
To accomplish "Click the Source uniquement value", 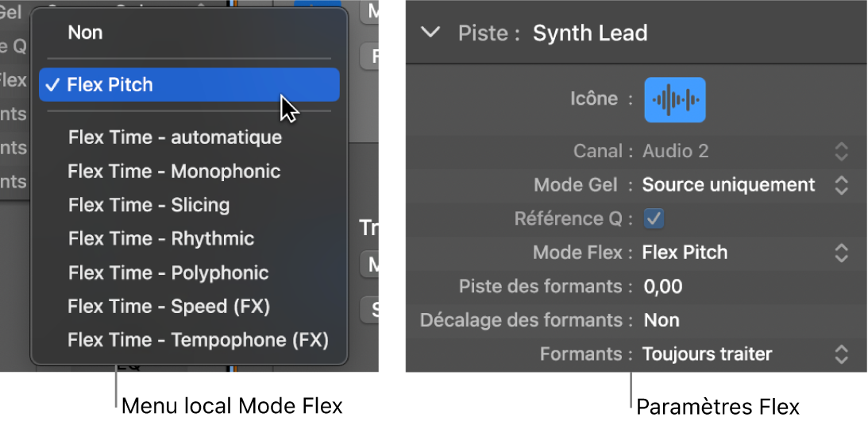I will [728, 185].
